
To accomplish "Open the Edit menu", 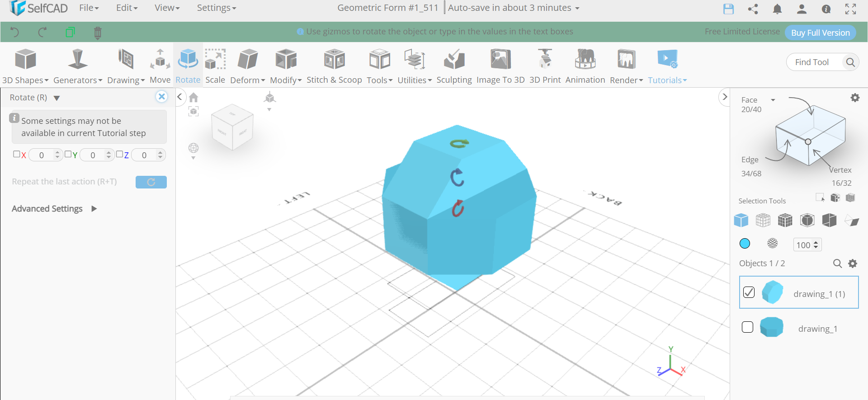I will pyautogui.click(x=127, y=8).
